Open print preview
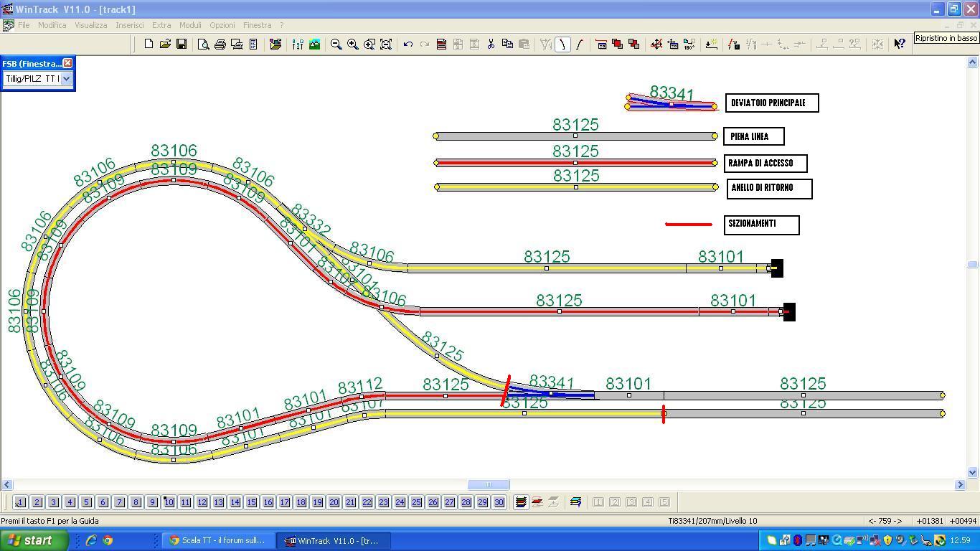The width and height of the screenshot is (980, 551). coord(204,44)
